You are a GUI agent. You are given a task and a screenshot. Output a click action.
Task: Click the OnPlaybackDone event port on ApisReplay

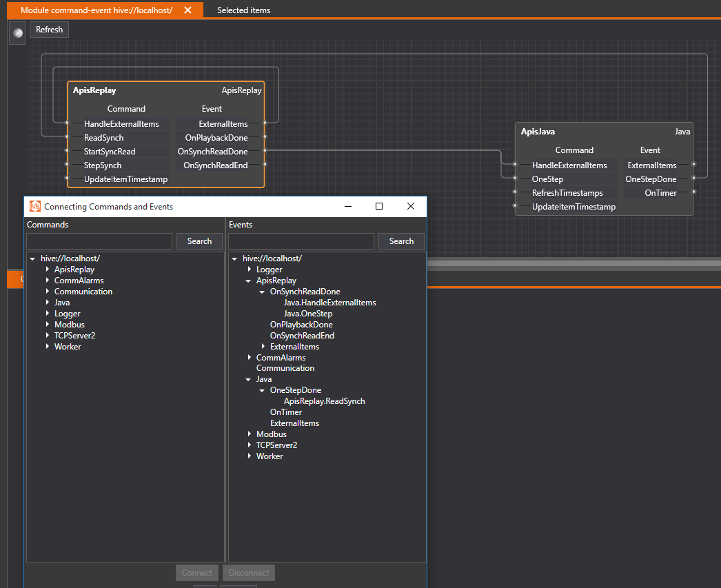pos(265,138)
